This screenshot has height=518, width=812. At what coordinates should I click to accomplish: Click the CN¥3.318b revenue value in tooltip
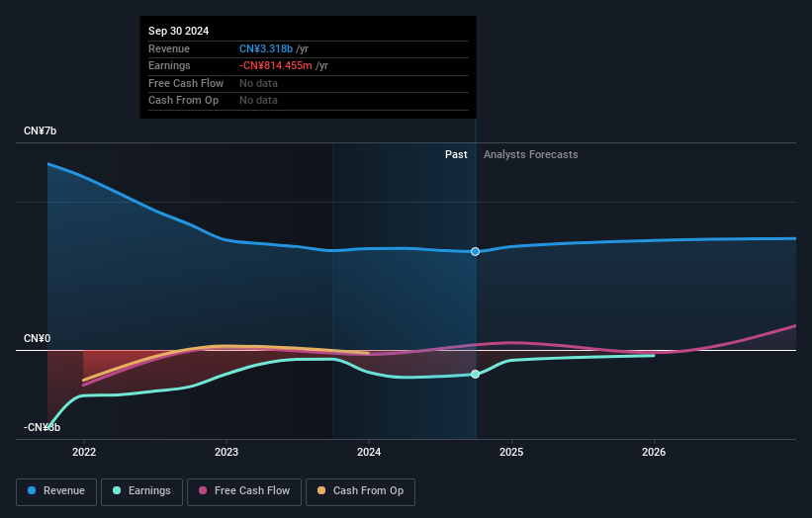266,48
